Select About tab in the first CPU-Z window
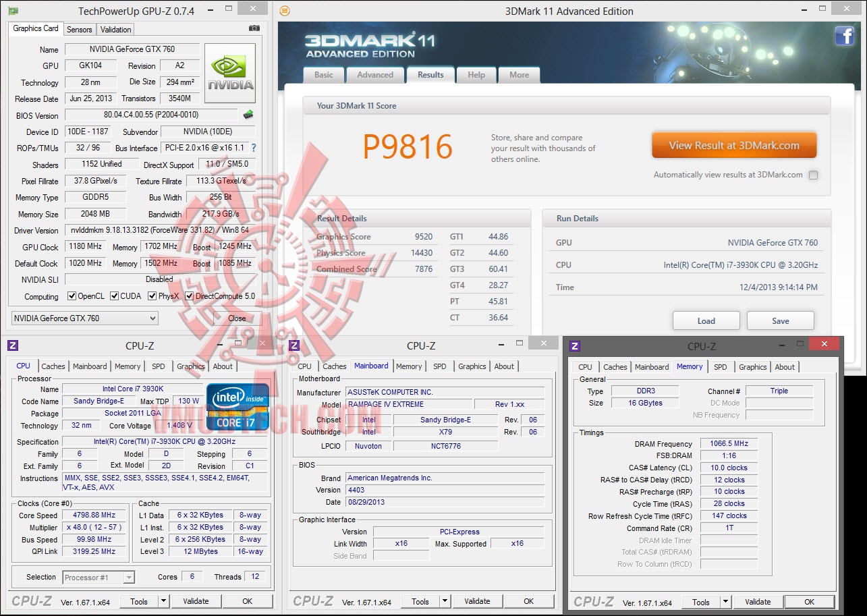867x616 pixels. point(223,366)
